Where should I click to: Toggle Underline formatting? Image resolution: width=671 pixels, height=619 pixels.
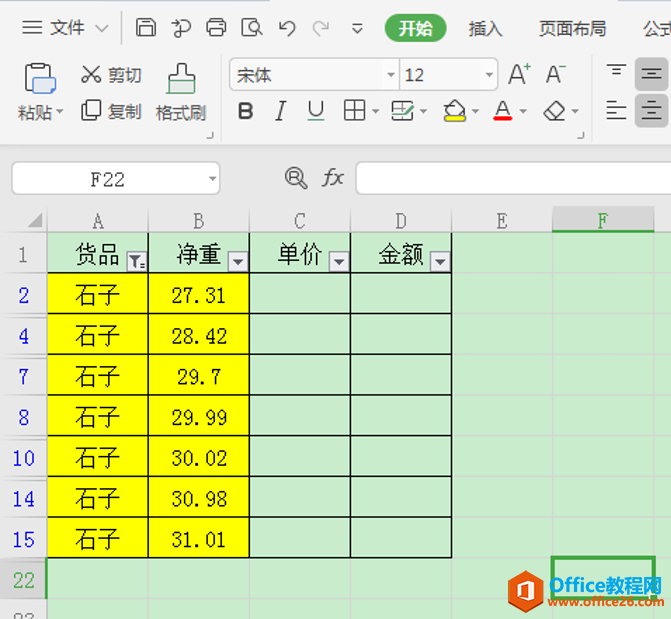pos(316,111)
